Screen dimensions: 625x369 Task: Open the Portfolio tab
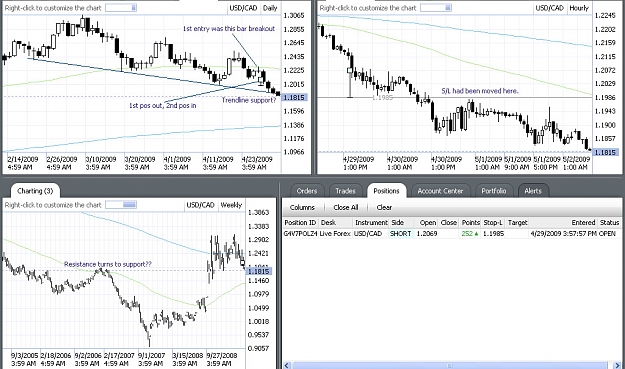pos(493,191)
